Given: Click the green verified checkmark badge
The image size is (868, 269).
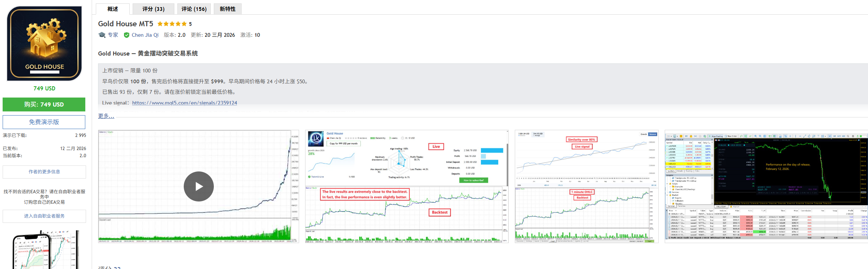Looking at the screenshot, I should pyautogui.click(x=127, y=35).
